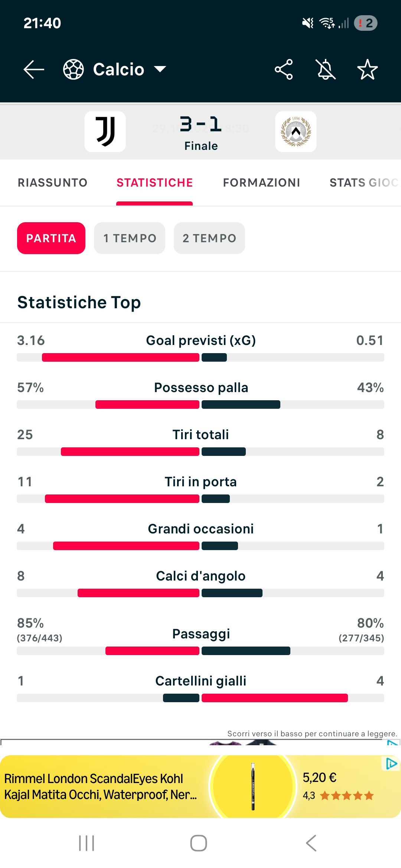Tap the AdChoices icon on ad
This screenshot has width=401, height=868.
pyautogui.click(x=391, y=764)
